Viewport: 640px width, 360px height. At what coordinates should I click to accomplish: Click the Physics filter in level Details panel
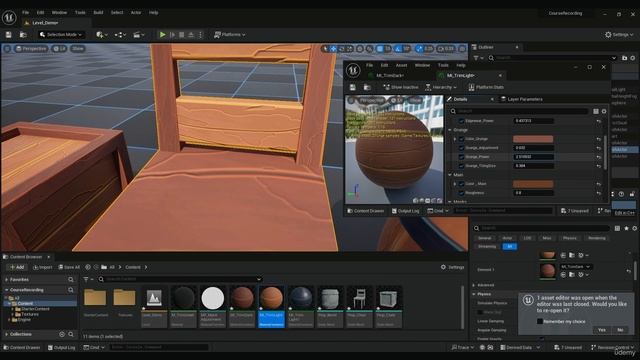[569, 238]
